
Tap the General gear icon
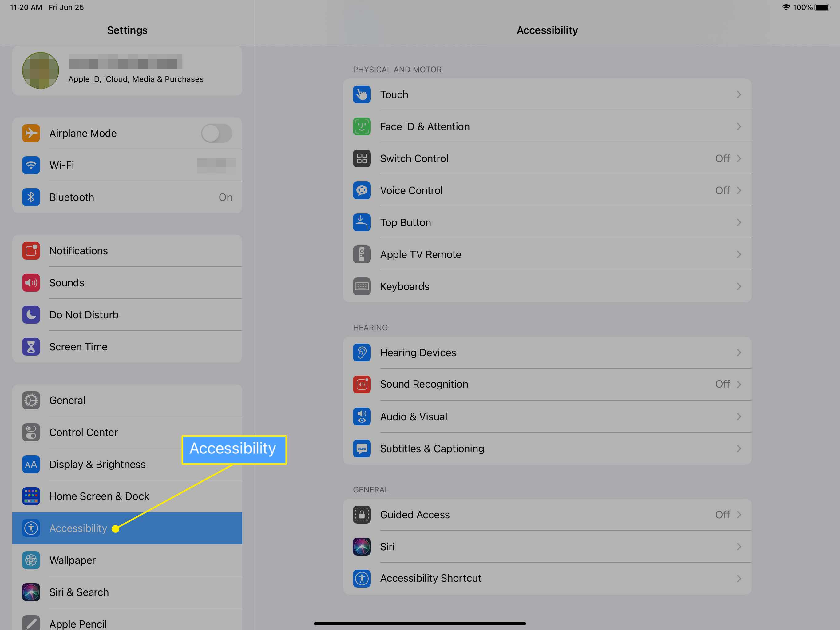pos(31,400)
